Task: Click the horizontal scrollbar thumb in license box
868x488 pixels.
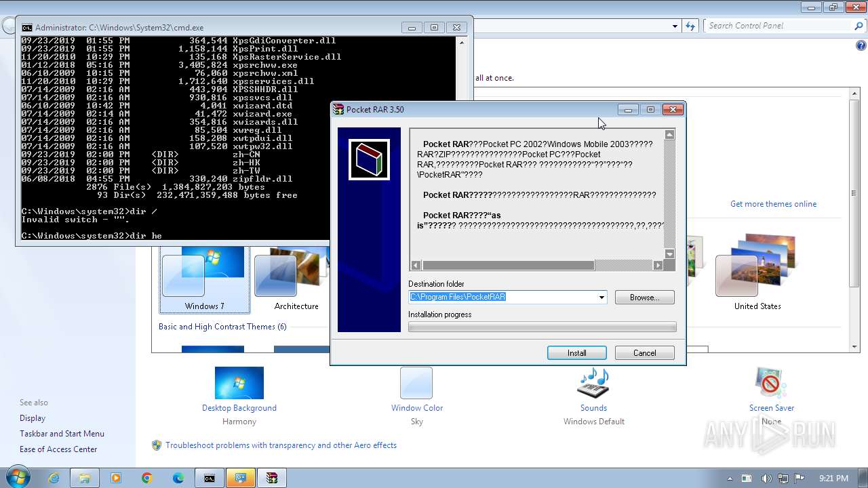Action: (x=508, y=265)
